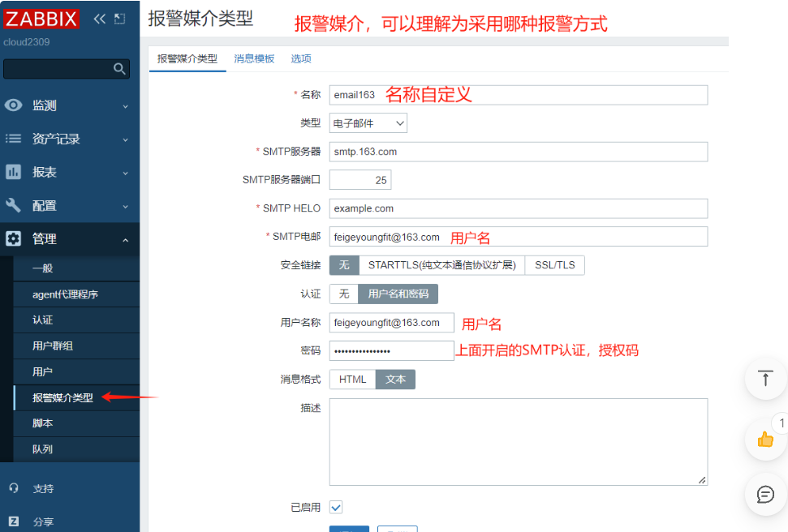Expand the 配置 configuration menu
The width and height of the screenshot is (788, 532).
click(x=69, y=206)
